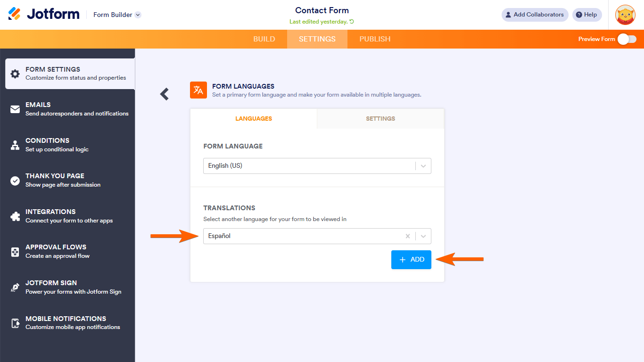
Task: Click the Jotform logo icon
Action: coord(15,14)
